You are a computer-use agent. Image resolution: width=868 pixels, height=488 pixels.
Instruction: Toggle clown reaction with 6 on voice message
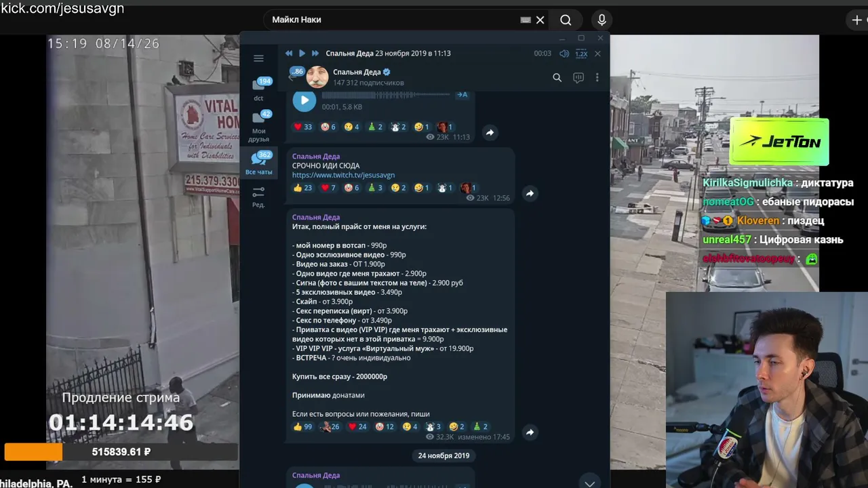point(328,127)
